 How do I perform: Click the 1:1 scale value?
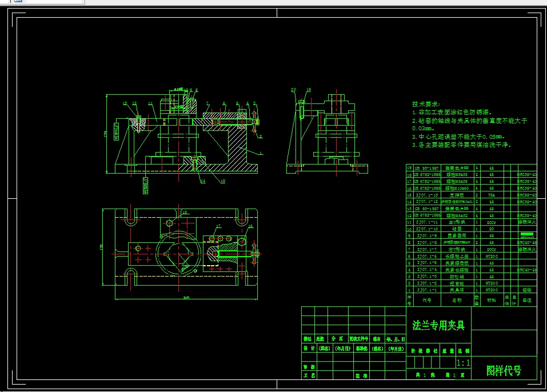464,363
